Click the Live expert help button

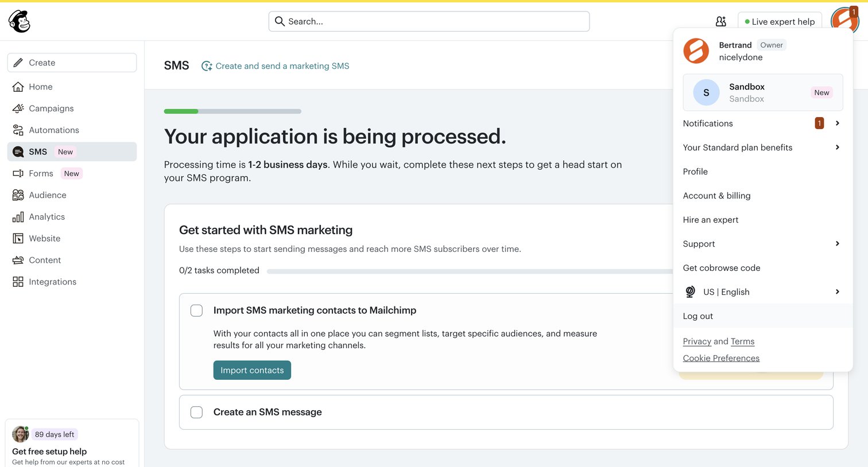tap(780, 21)
